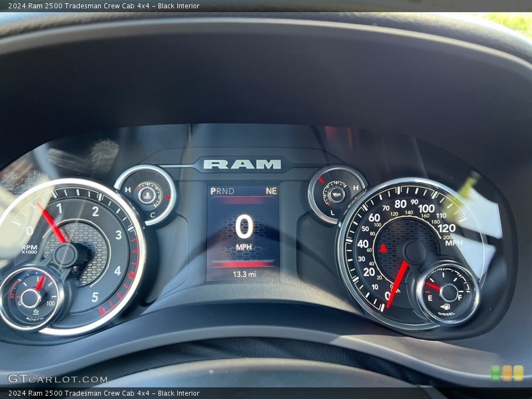The height and width of the screenshot is (399, 532).
Task: Click the oil pressure can icon
Action: tap(336, 195)
